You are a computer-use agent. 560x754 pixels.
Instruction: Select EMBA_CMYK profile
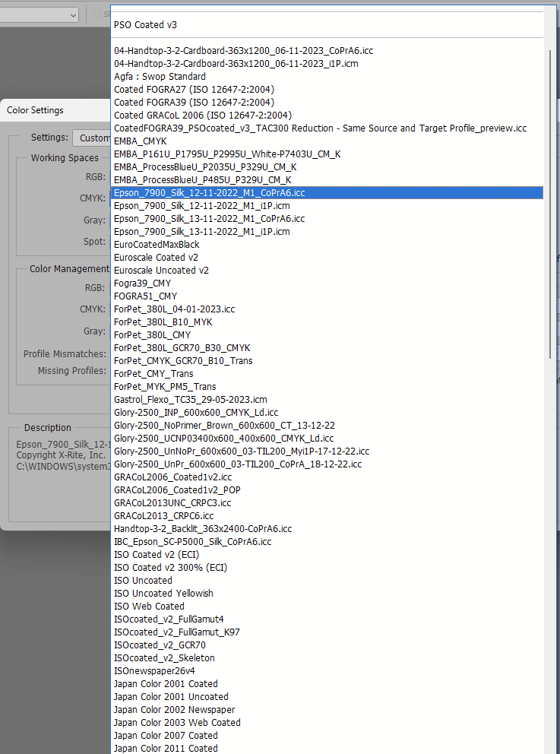coord(327,141)
